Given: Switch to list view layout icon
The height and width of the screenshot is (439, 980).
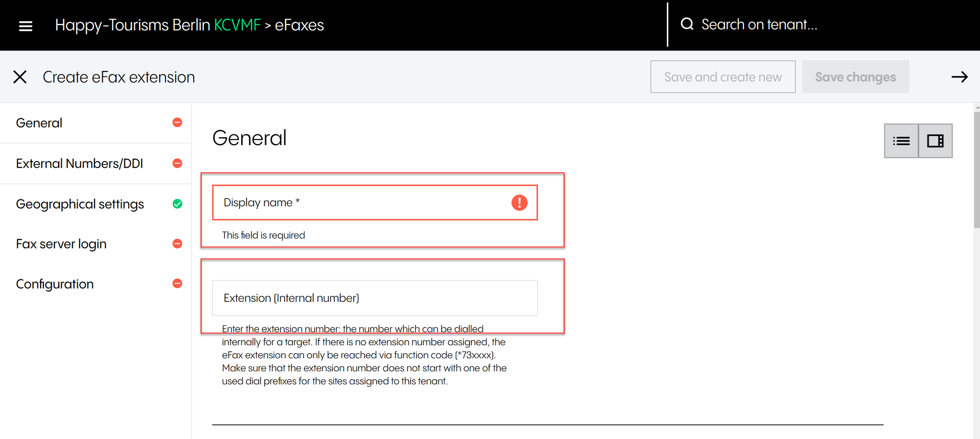Looking at the screenshot, I should [901, 141].
